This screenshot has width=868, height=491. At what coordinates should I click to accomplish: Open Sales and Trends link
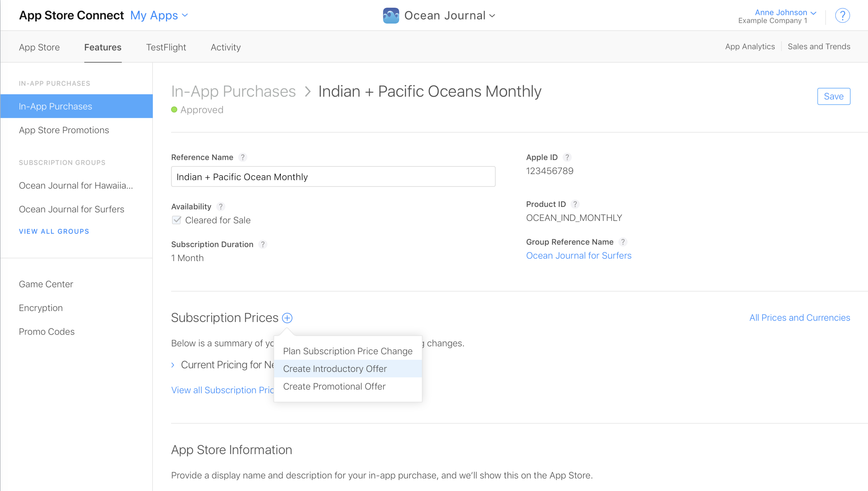(819, 46)
